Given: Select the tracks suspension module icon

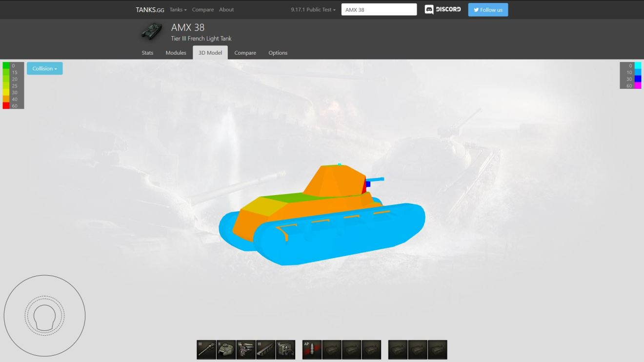Looking at the screenshot, I should coord(265,350).
